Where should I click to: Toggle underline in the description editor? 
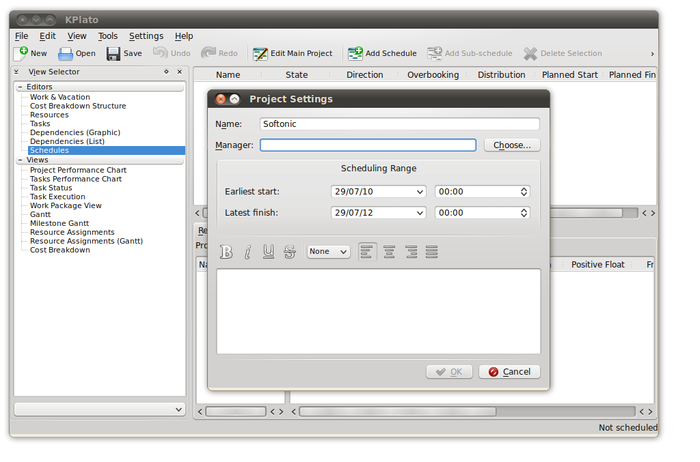click(268, 252)
